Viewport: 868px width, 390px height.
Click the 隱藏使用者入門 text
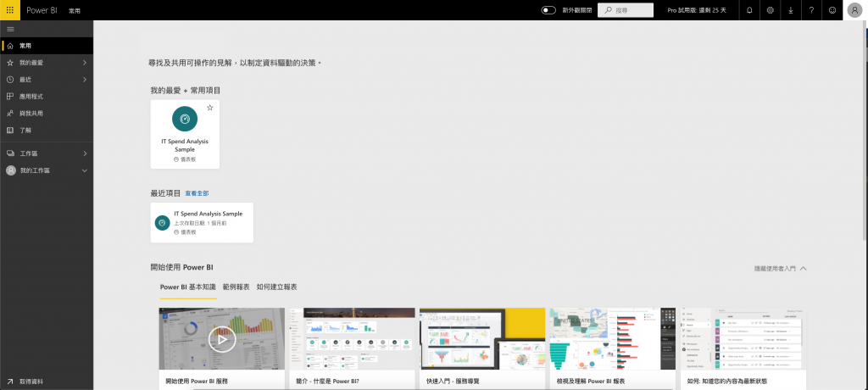click(775, 268)
